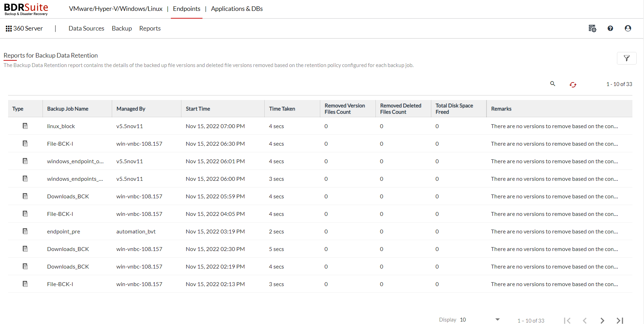Click file type icon for linux_block row

(x=25, y=126)
